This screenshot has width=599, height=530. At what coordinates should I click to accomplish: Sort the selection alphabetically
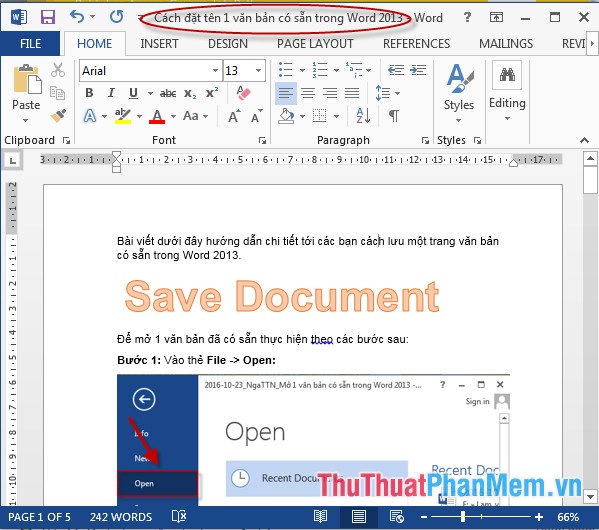click(x=363, y=115)
